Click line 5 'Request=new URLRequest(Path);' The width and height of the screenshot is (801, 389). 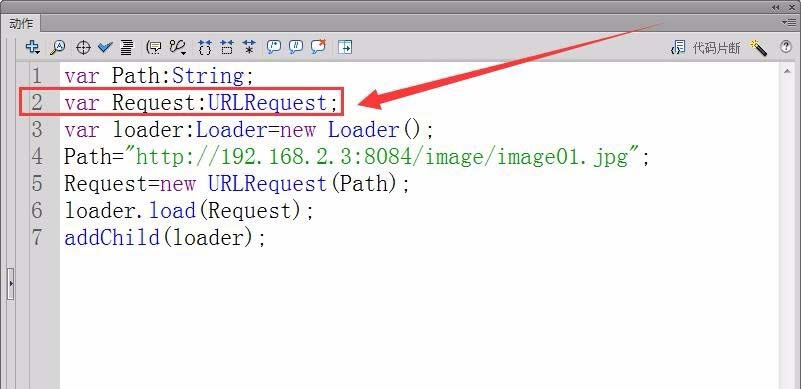(x=237, y=184)
